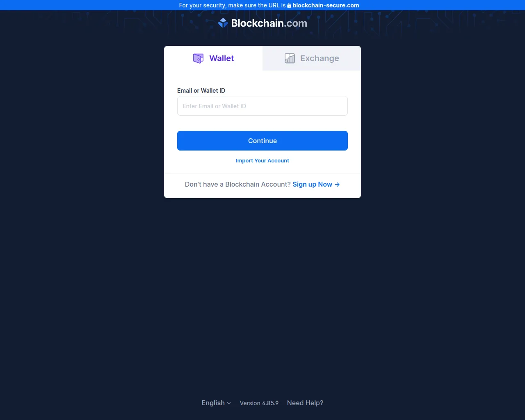
Task: Switch to the Wallet tab
Action: coord(213,58)
